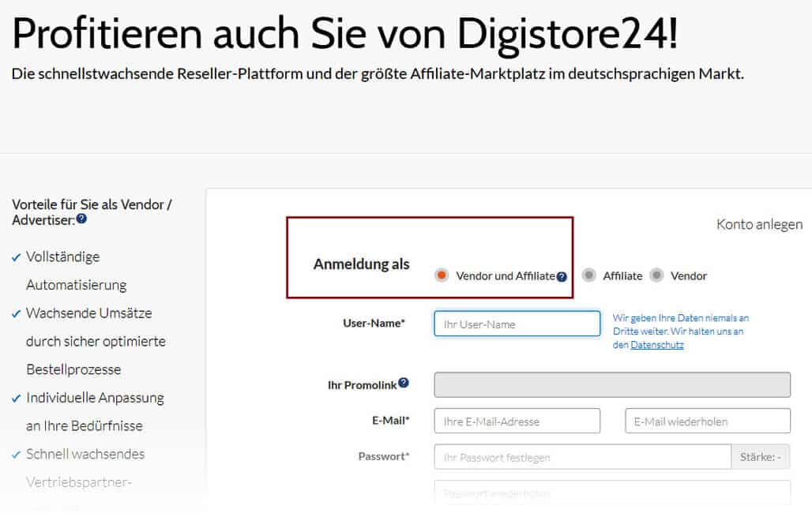Viewport: 812px width, 513px height.
Task: Select the Vendor und Affiliate radio button
Action: click(442, 275)
